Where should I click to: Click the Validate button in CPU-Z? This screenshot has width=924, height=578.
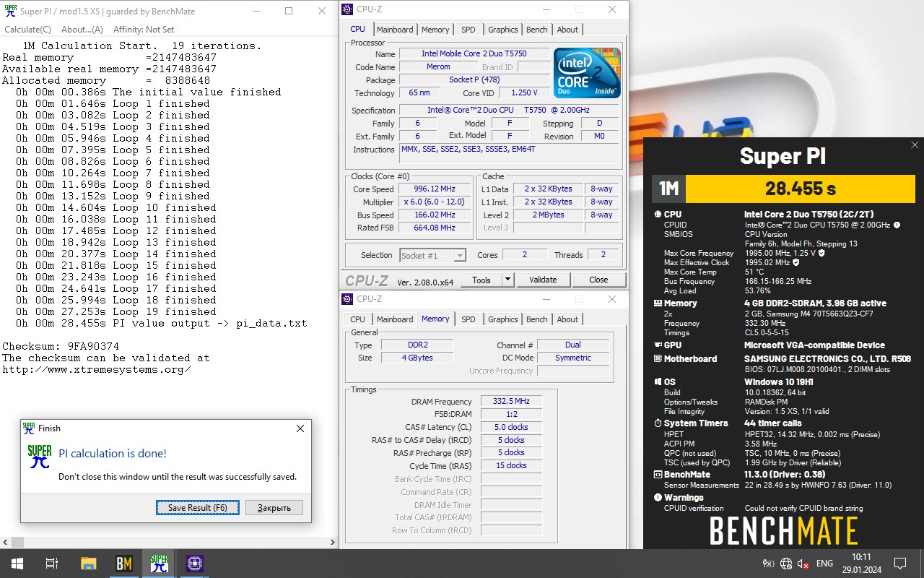543,280
